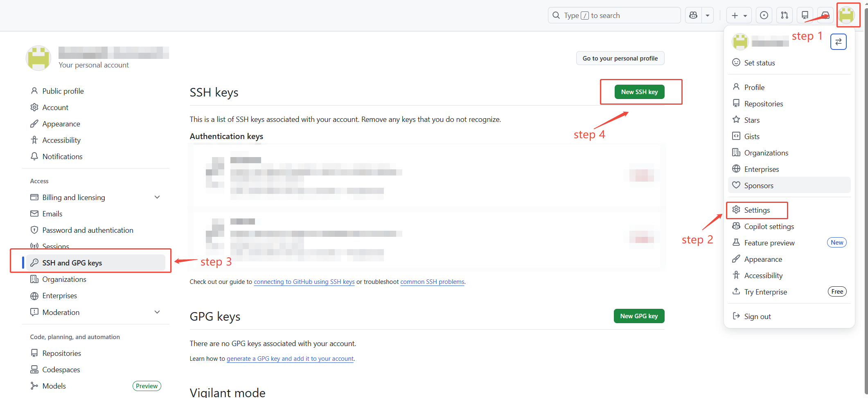The width and height of the screenshot is (868, 398).
Task: Click Go to your personal profile
Action: point(620,58)
